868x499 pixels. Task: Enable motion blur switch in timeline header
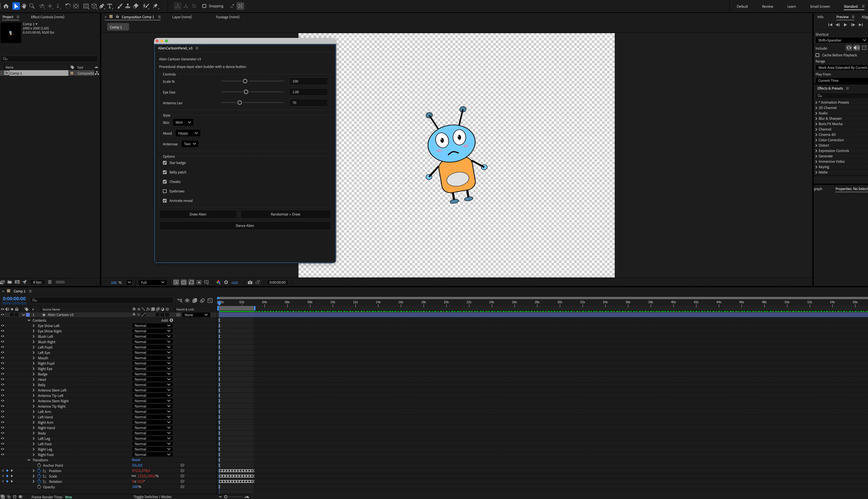click(202, 301)
